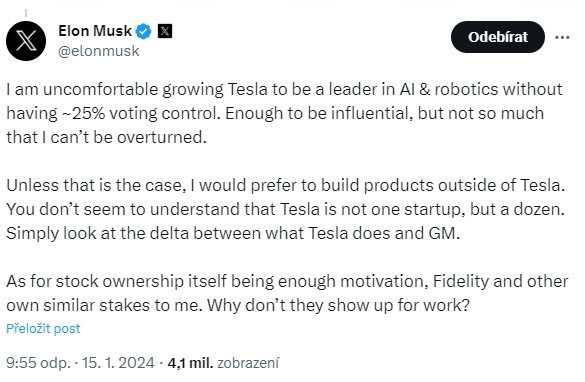The height and width of the screenshot is (382, 585).
Task: Open the @elonmusk handle link
Action: pyautogui.click(x=98, y=51)
